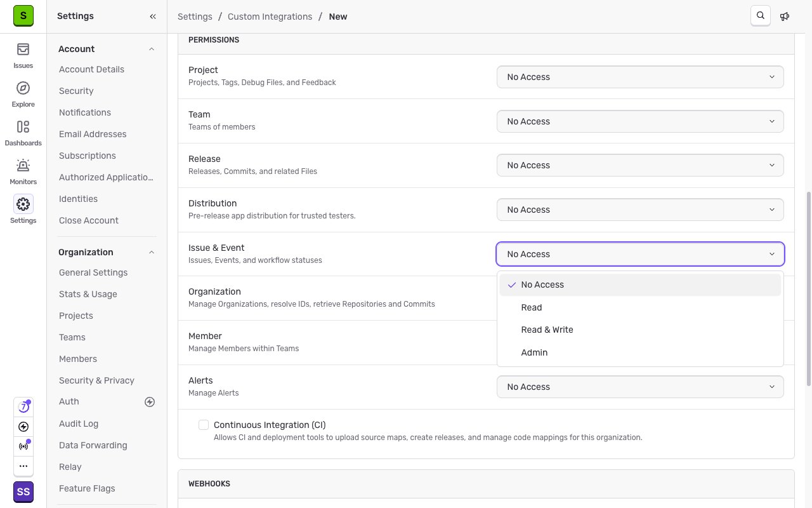This screenshot has height=508, width=812.
Task: Open the Audit Log page
Action: tap(79, 424)
